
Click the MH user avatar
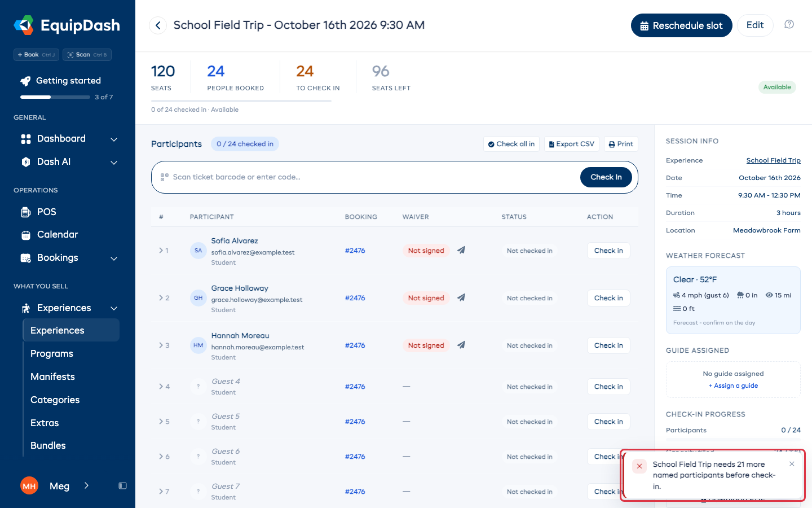[x=29, y=485]
